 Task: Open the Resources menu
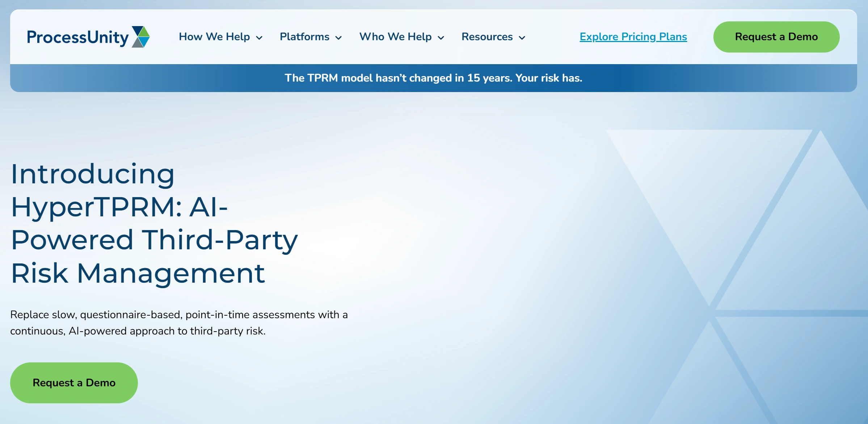click(487, 37)
